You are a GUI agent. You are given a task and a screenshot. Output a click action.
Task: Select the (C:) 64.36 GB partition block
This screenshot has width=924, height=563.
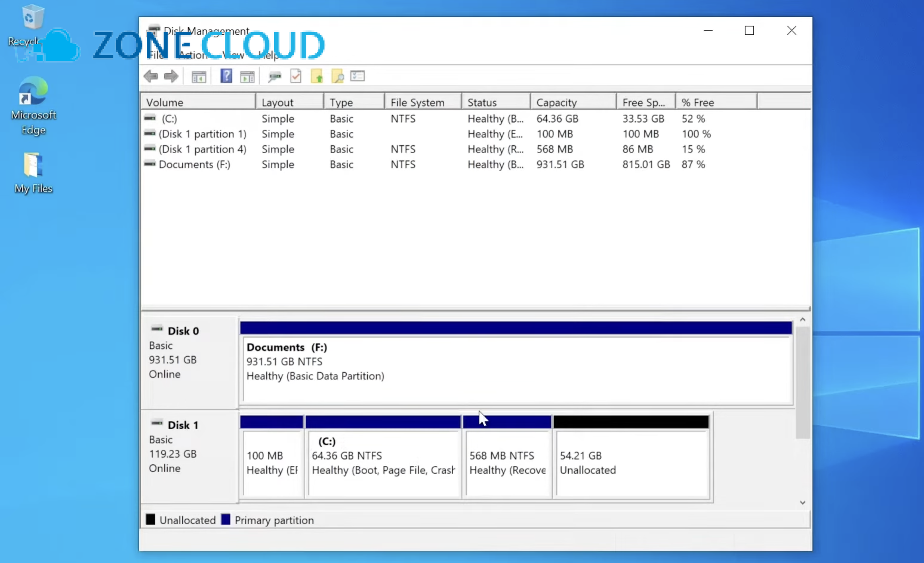[x=383, y=457]
